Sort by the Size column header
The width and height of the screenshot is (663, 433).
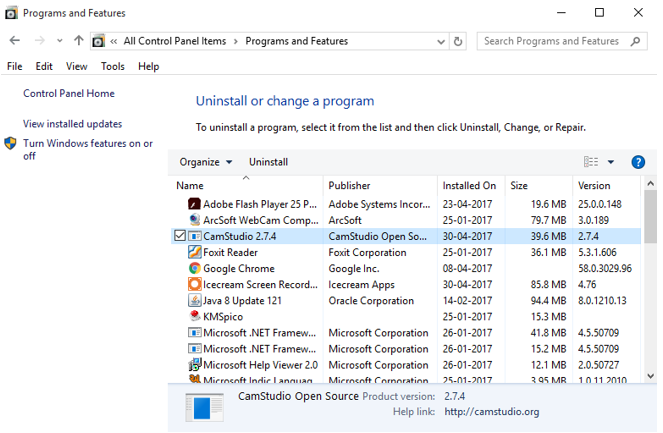(539, 186)
